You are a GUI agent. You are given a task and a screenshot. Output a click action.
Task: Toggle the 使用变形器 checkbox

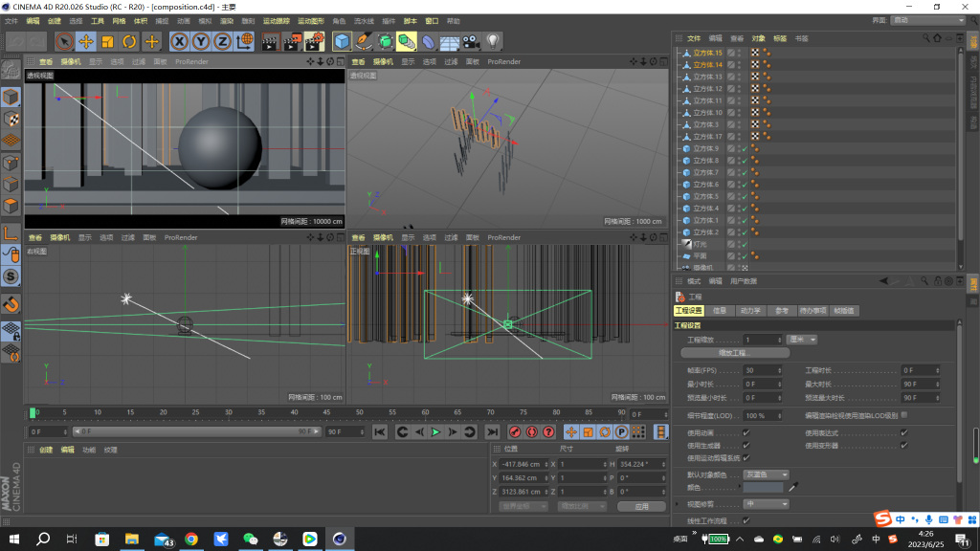(903, 446)
